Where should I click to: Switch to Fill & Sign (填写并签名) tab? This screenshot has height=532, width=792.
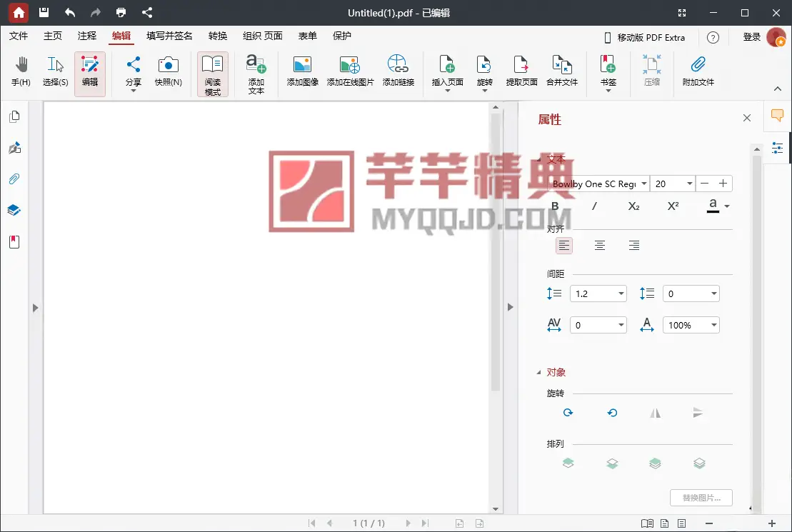(x=169, y=36)
